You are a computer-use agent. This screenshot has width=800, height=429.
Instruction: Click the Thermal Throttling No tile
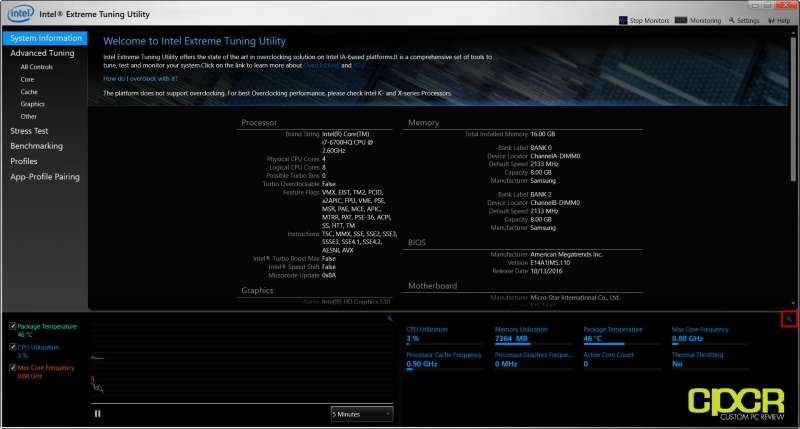point(710,360)
